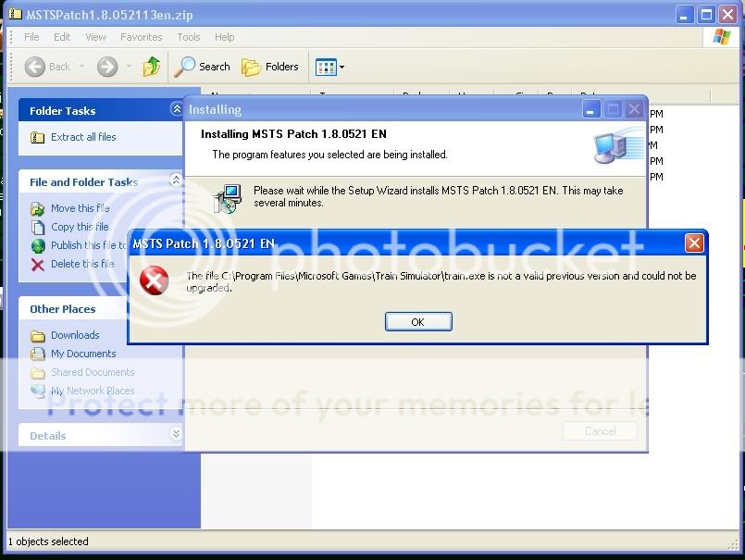
Task: Open the View menu
Action: [x=95, y=37]
